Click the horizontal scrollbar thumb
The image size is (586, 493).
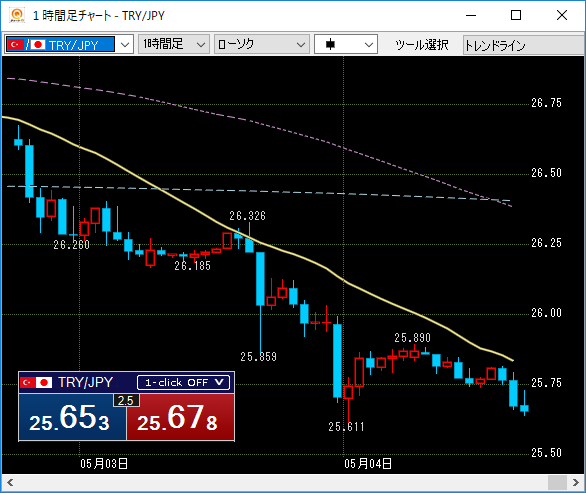[557, 483]
